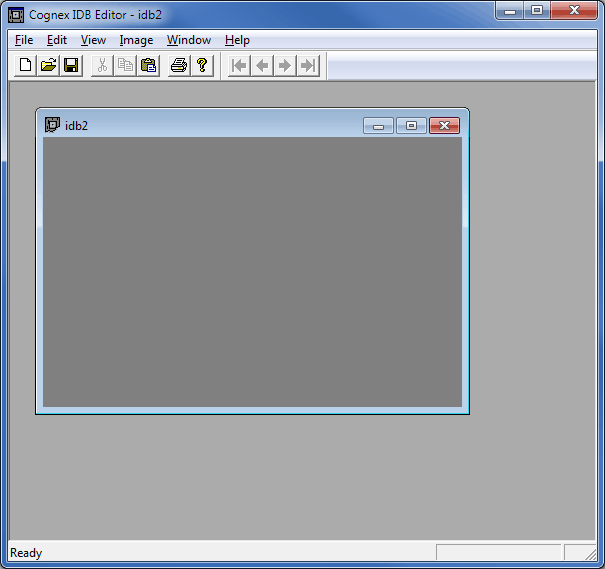Minimize the idb2 child window
605x569 pixels.
[378, 126]
